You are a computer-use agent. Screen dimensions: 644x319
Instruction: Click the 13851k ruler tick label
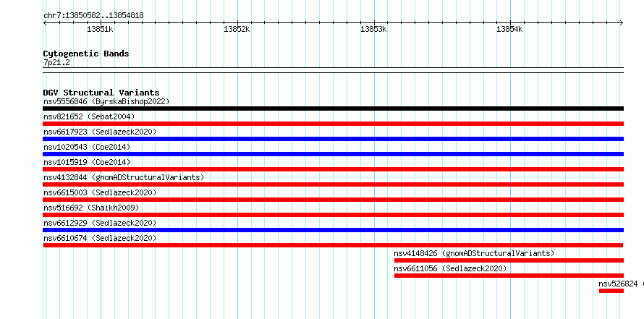point(100,29)
